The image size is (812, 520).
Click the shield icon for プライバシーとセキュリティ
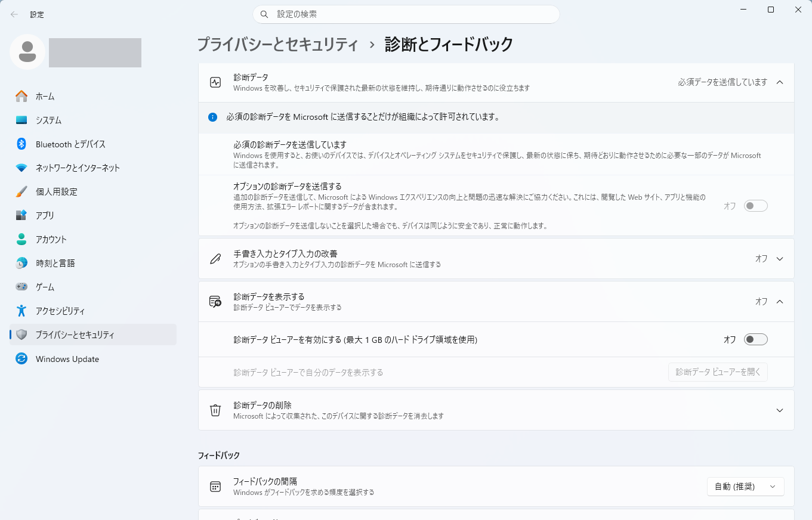pos(21,335)
